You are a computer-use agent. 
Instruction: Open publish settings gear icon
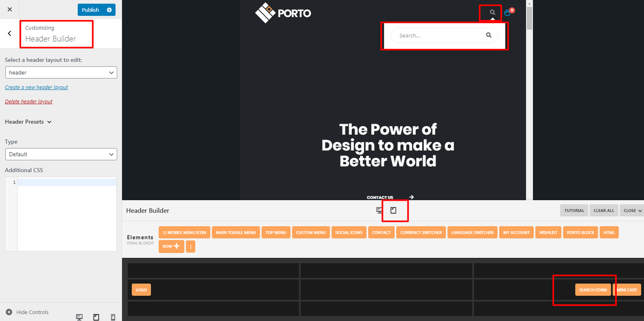109,10
